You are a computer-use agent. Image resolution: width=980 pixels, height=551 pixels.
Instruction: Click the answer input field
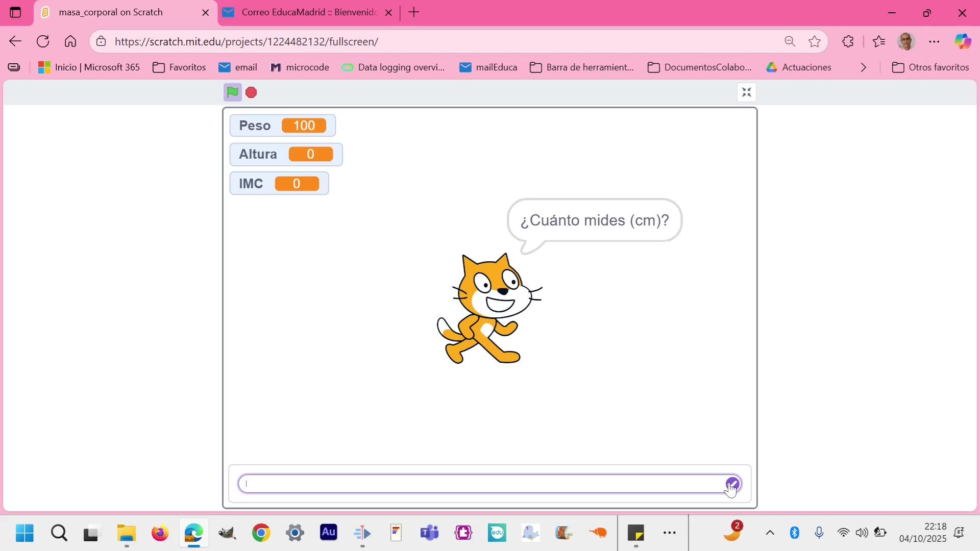[480, 484]
